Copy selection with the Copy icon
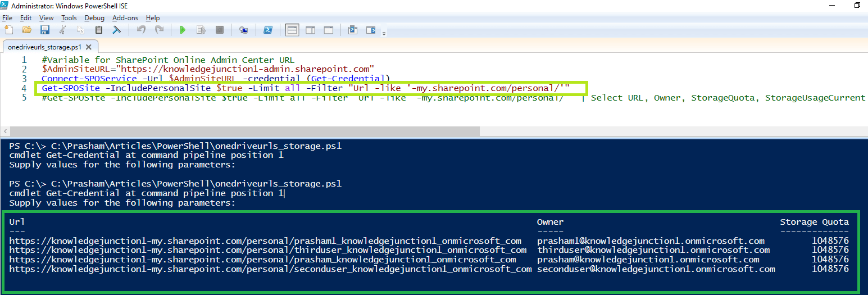868x295 pixels. point(80,30)
